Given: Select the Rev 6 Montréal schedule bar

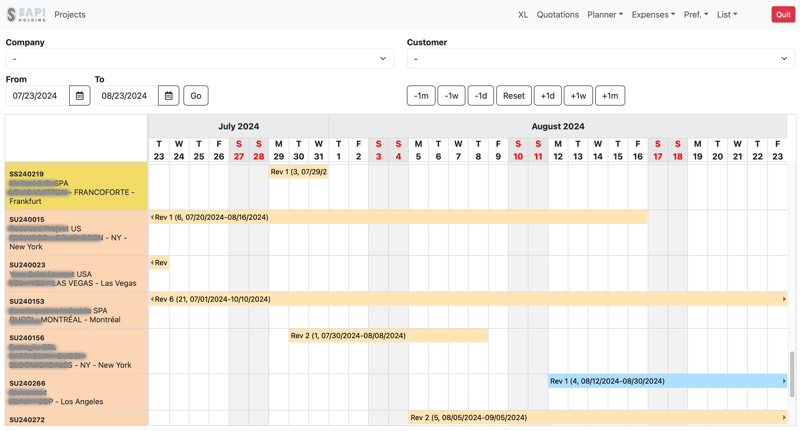Looking at the screenshot, I should [468, 299].
